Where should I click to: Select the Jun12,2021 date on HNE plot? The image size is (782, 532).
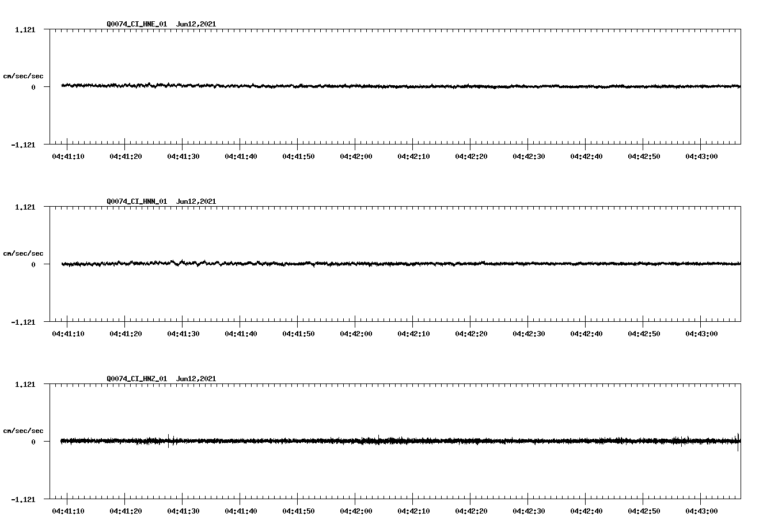(196, 24)
